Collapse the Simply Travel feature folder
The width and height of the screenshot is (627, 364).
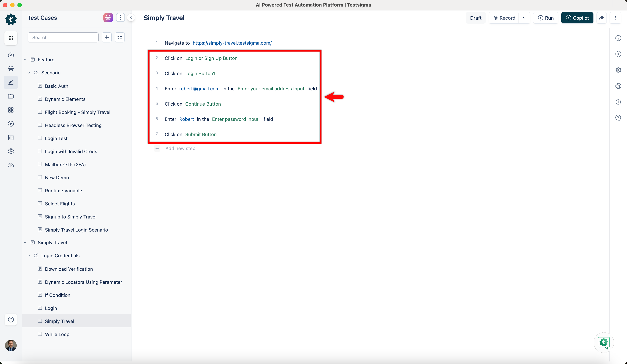click(25, 243)
